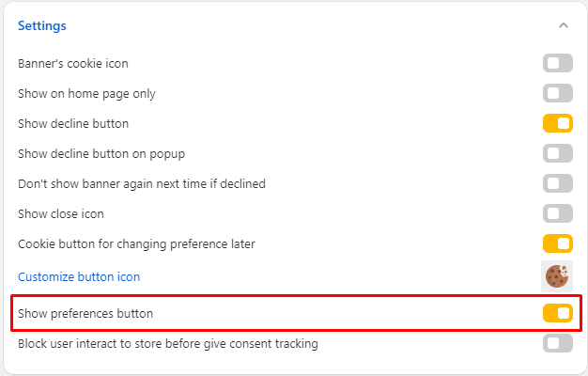
Task: Collapse the Settings section with the chevron
Action: (x=564, y=25)
